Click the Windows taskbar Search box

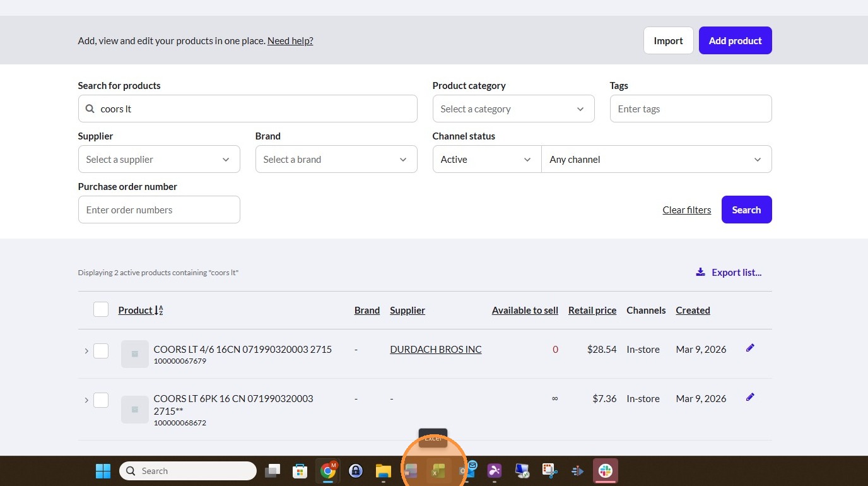pyautogui.click(x=188, y=471)
